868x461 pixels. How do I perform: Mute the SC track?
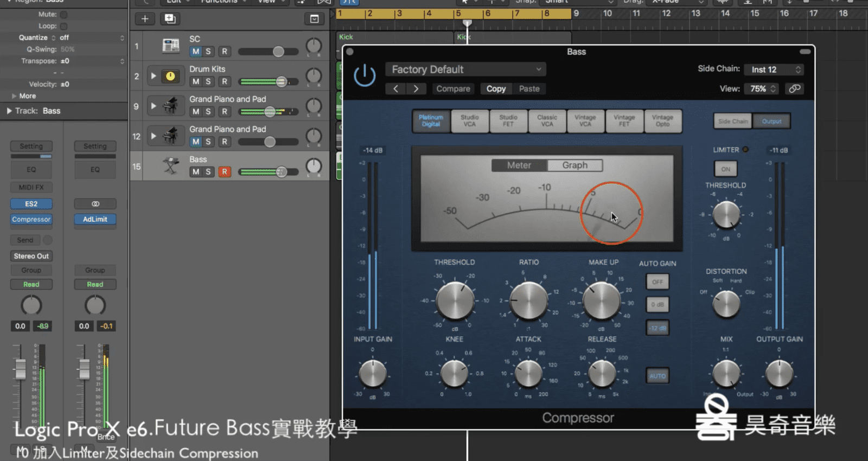(196, 52)
